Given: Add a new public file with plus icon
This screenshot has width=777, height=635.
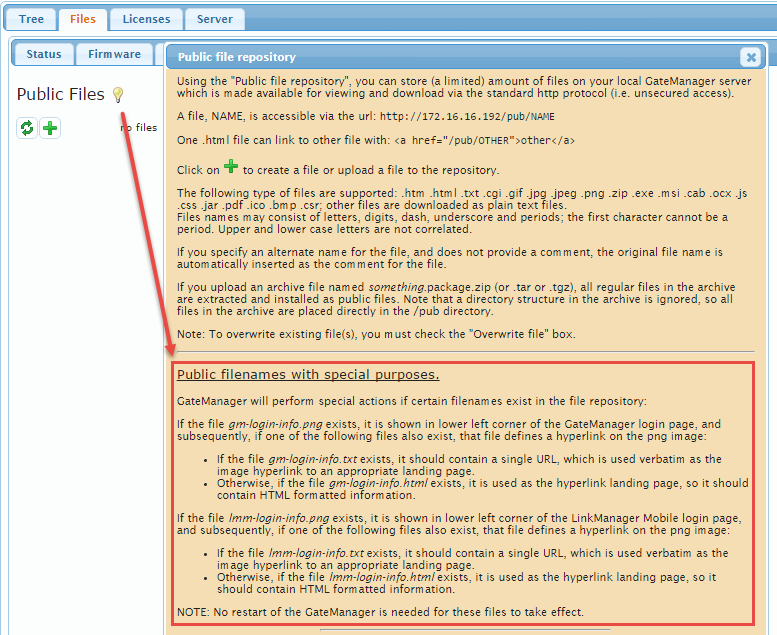Looking at the screenshot, I should tap(50, 128).
